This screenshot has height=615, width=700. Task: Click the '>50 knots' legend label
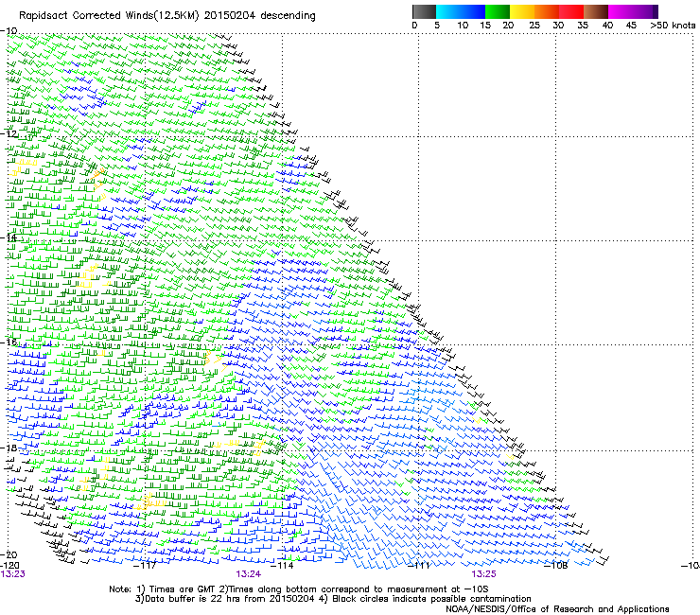pyautogui.click(x=673, y=25)
